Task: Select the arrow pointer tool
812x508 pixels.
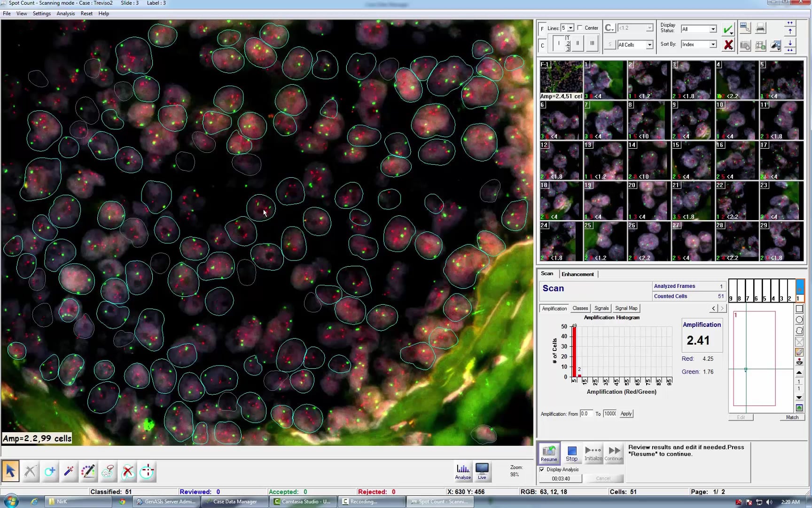Action: (10, 471)
